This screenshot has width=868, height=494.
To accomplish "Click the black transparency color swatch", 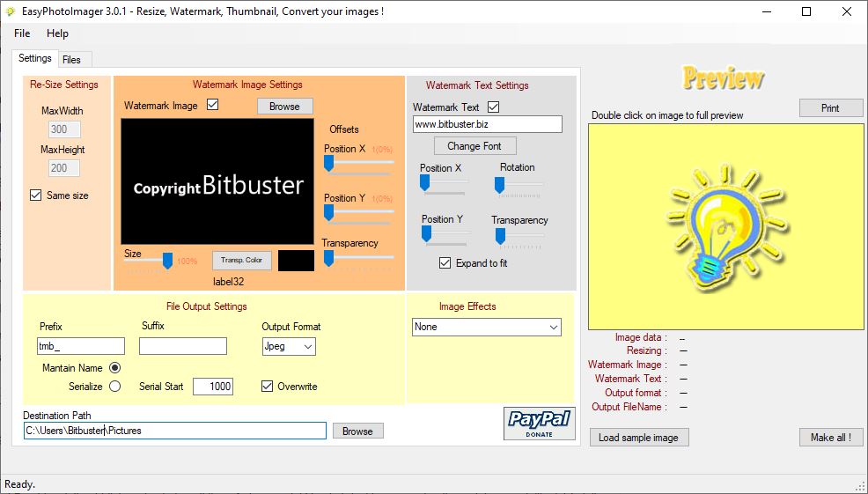I will [x=296, y=261].
